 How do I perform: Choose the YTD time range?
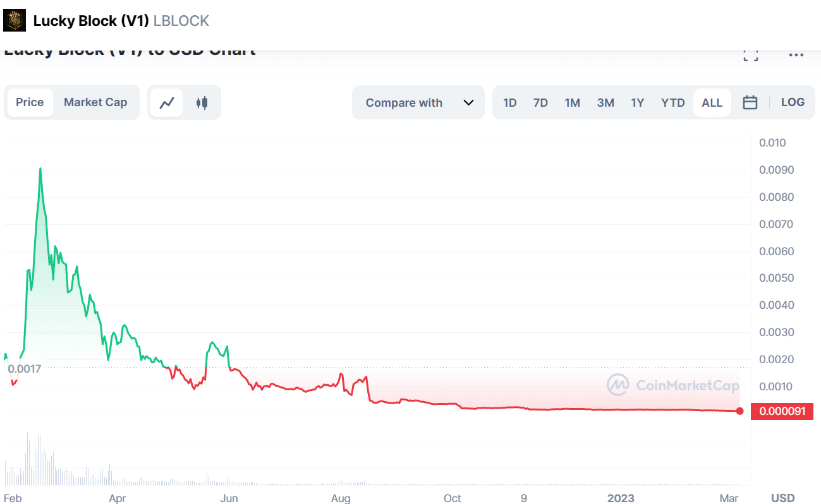point(673,102)
